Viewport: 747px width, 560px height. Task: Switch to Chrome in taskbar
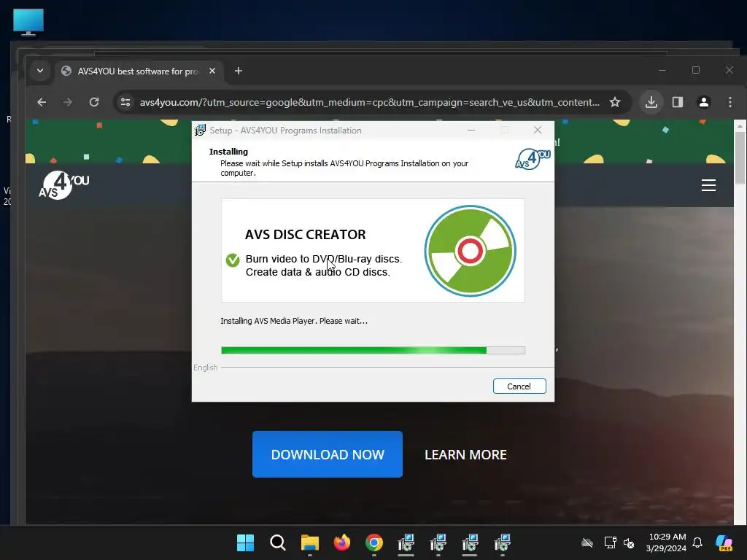click(374, 542)
